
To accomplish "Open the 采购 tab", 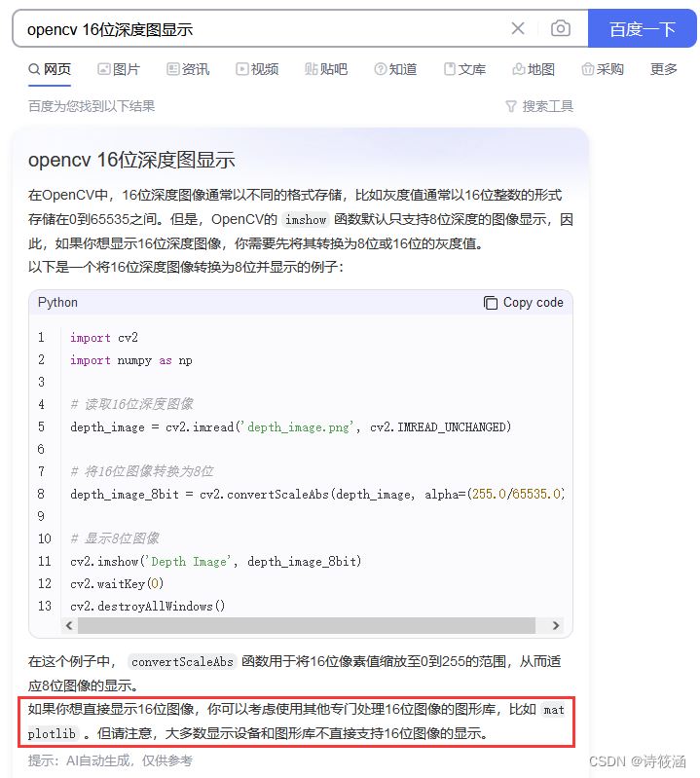I will pos(603,69).
